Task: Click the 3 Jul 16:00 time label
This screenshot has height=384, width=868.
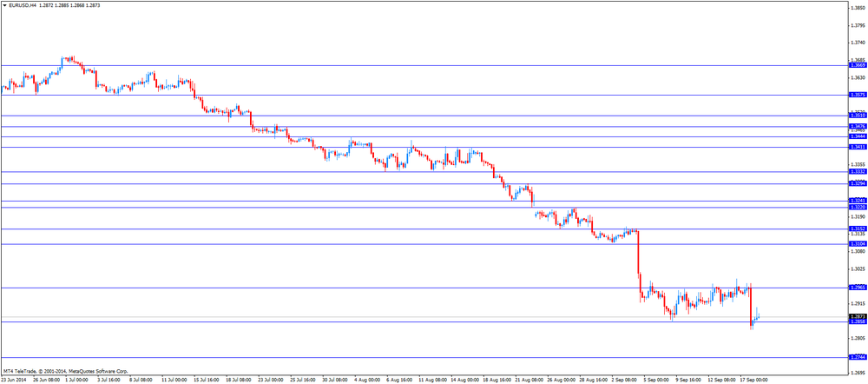Action: pos(109,381)
